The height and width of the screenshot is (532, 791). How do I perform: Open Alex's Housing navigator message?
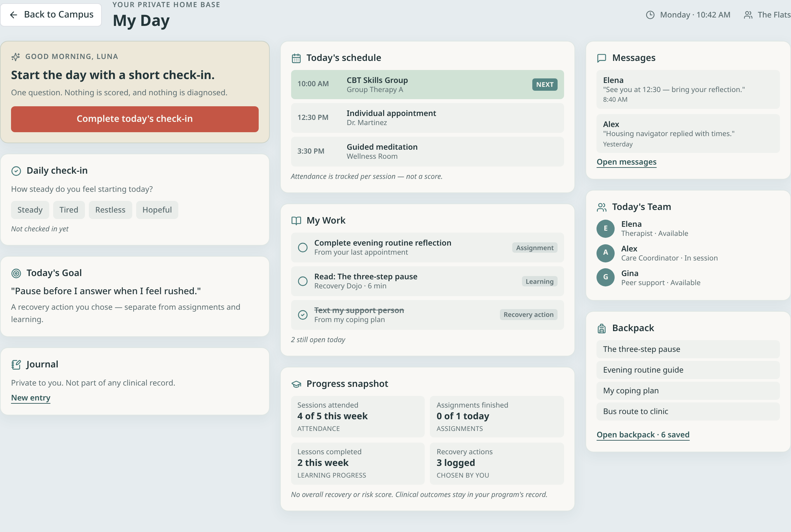click(x=688, y=134)
